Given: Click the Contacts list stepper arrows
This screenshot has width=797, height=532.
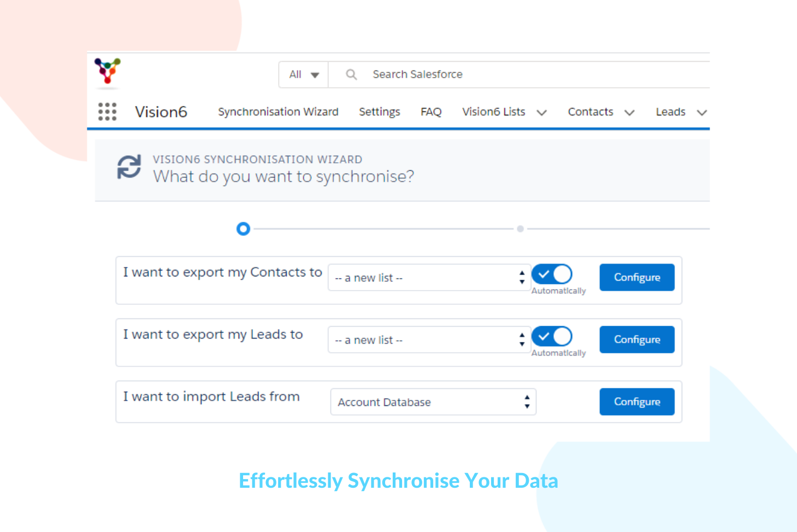Looking at the screenshot, I should click(522, 277).
